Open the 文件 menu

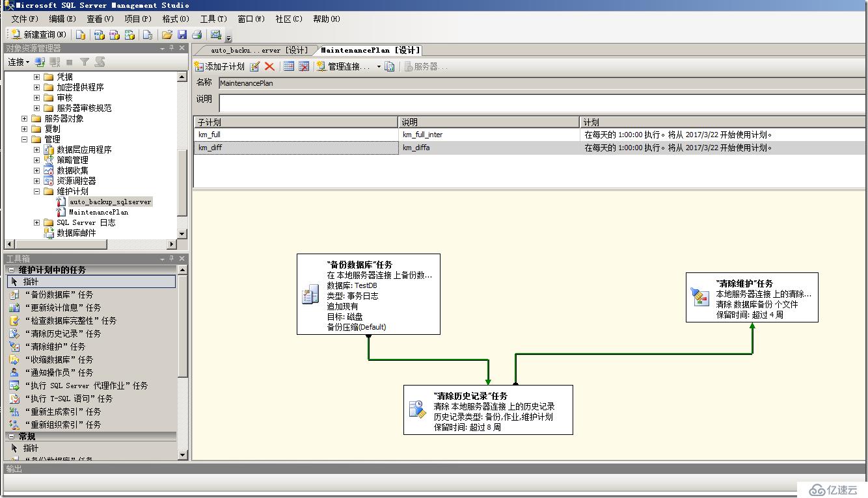25,19
